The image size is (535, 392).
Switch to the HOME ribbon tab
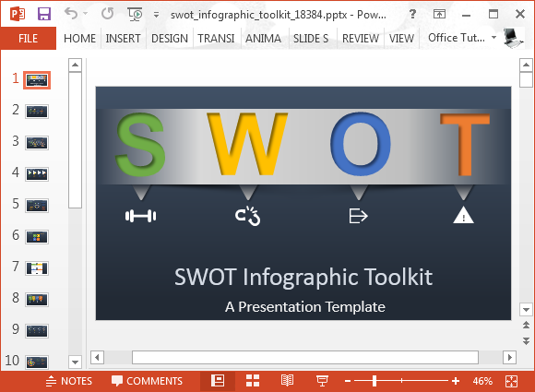click(79, 38)
